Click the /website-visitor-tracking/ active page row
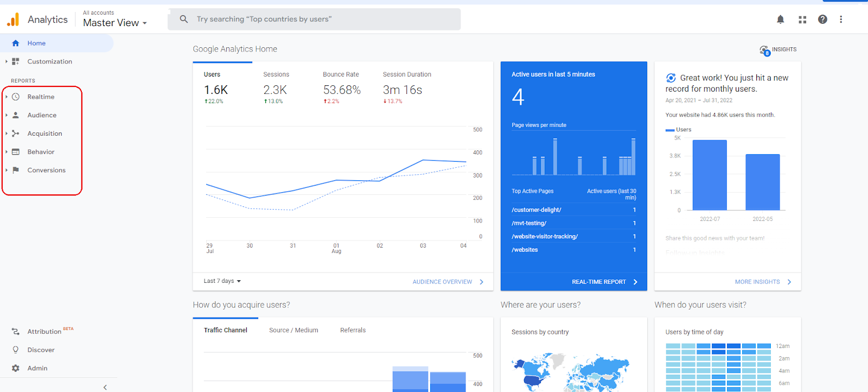 pyautogui.click(x=574, y=237)
